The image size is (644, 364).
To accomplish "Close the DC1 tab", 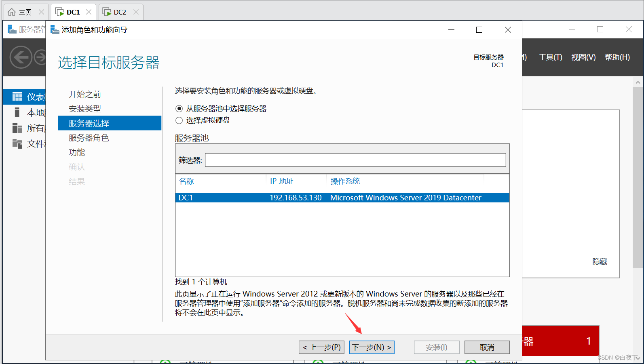I will click(89, 12).
